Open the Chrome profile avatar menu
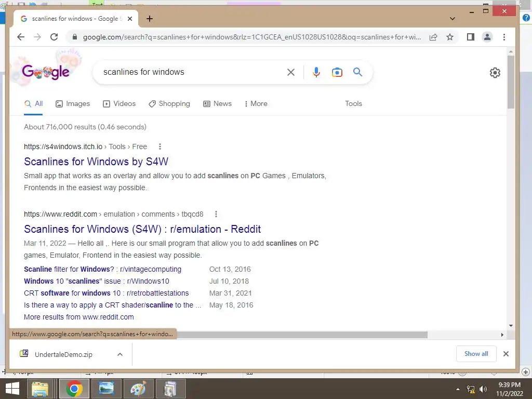 [487, 37]
